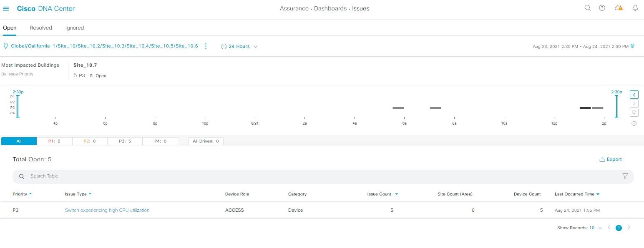Open Switch experiencing high CPU utilization issue

pos(107,210)
